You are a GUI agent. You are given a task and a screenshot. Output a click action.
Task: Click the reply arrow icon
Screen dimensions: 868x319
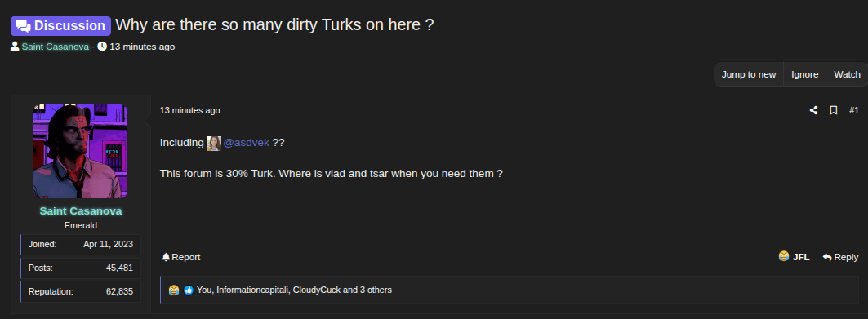click(827, 257)
